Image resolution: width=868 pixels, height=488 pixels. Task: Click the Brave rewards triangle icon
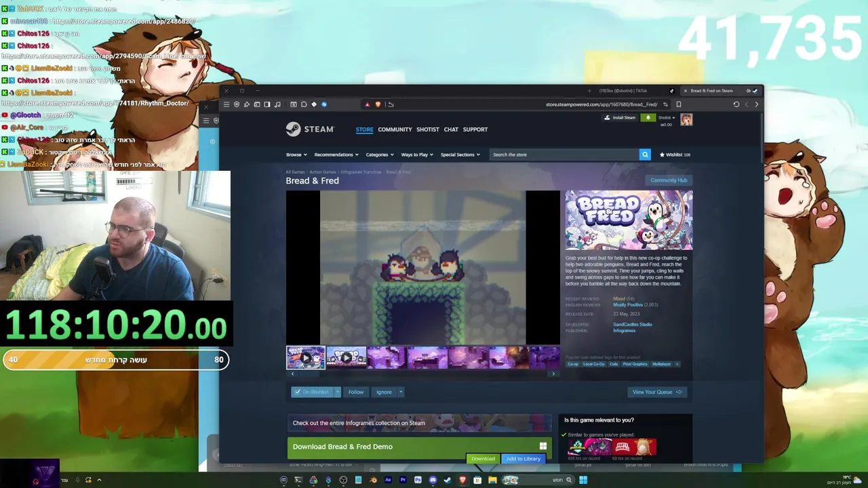coord(367,104)
